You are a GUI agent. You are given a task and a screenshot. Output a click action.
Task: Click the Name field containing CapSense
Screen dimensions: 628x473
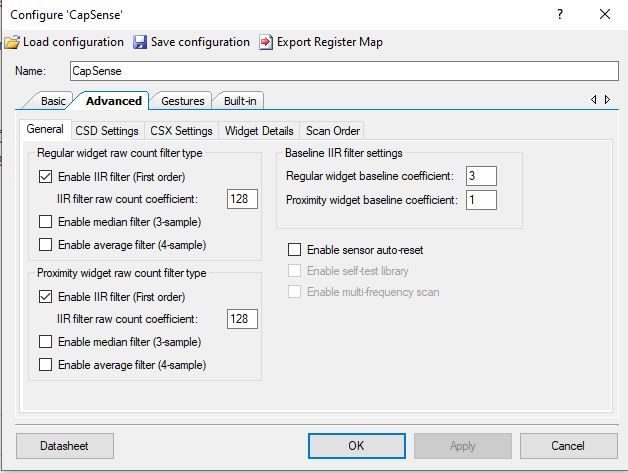tap(344, 71)
